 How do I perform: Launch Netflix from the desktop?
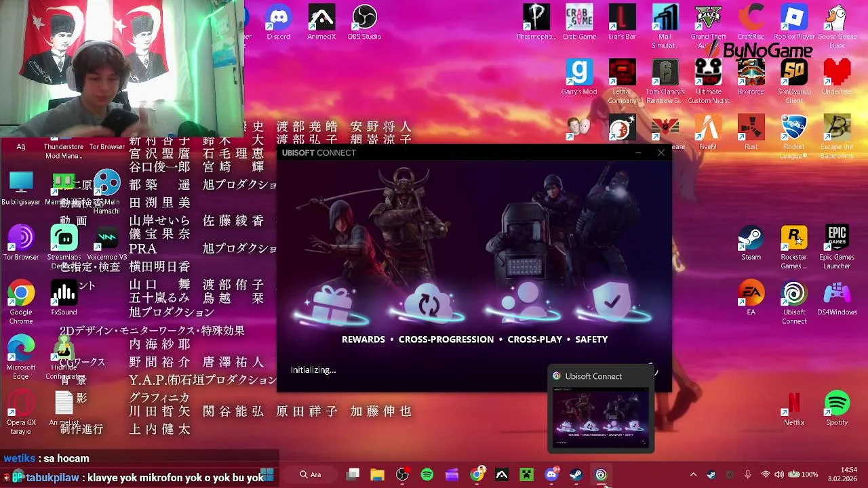[794, 408]
